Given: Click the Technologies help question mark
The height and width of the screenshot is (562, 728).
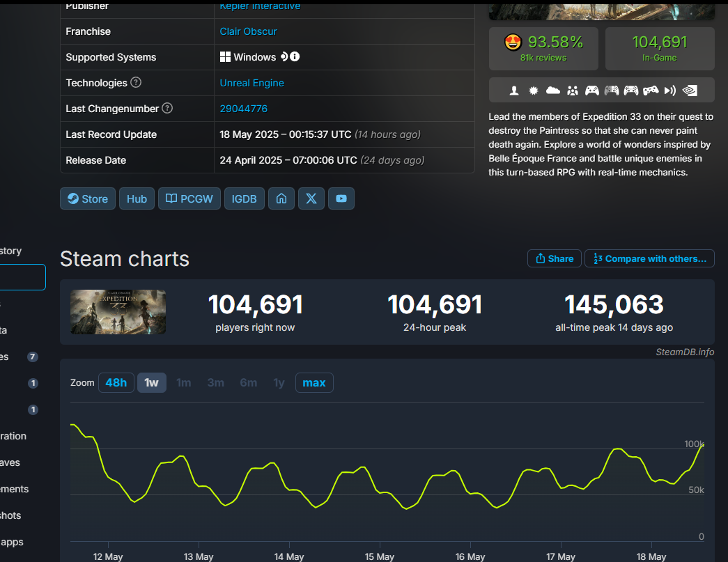Looking at the screenshot, I should (136, 83).
